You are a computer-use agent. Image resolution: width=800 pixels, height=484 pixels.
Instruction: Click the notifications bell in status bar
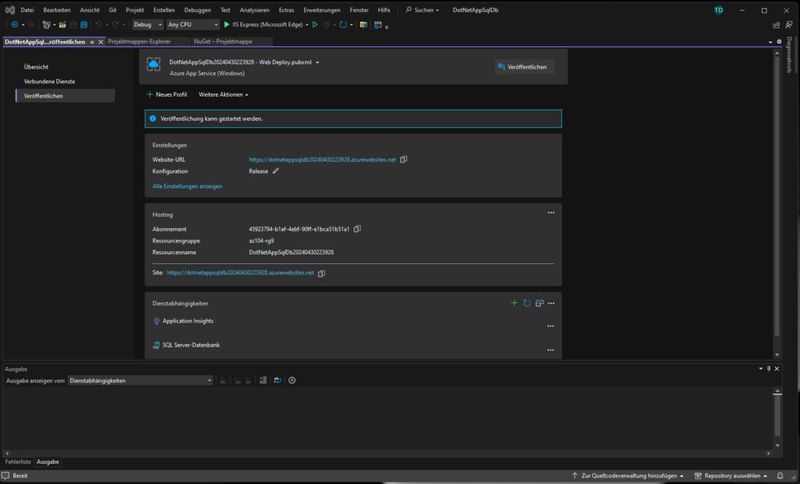pyautogui.click(x=780, y=476)
